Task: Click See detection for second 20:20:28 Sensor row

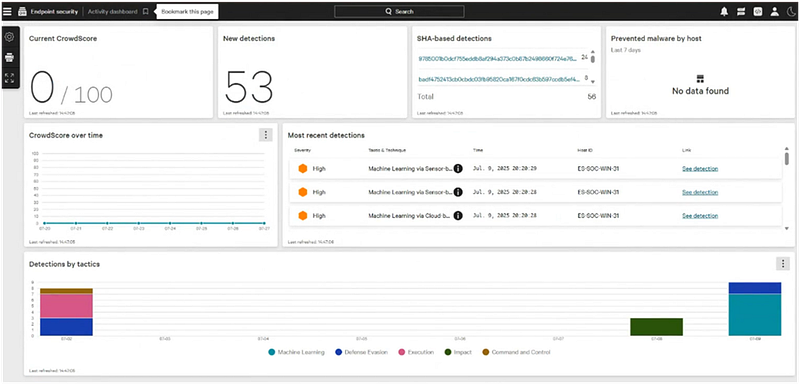Action: [x=700, y=192]
